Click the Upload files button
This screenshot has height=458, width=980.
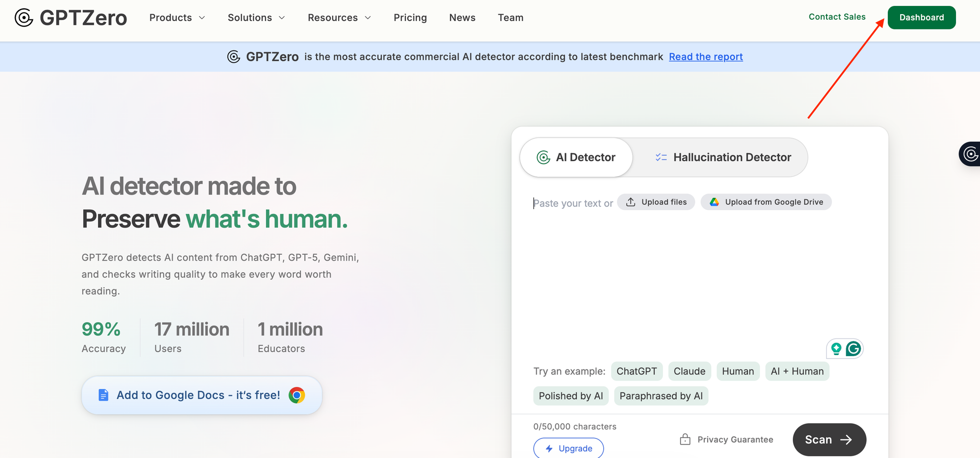(x=656, y=202)
